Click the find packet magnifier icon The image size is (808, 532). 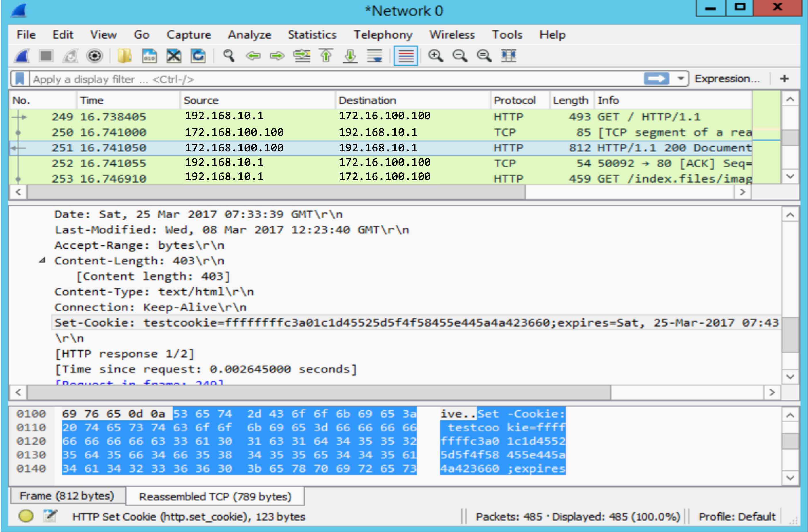228,56
